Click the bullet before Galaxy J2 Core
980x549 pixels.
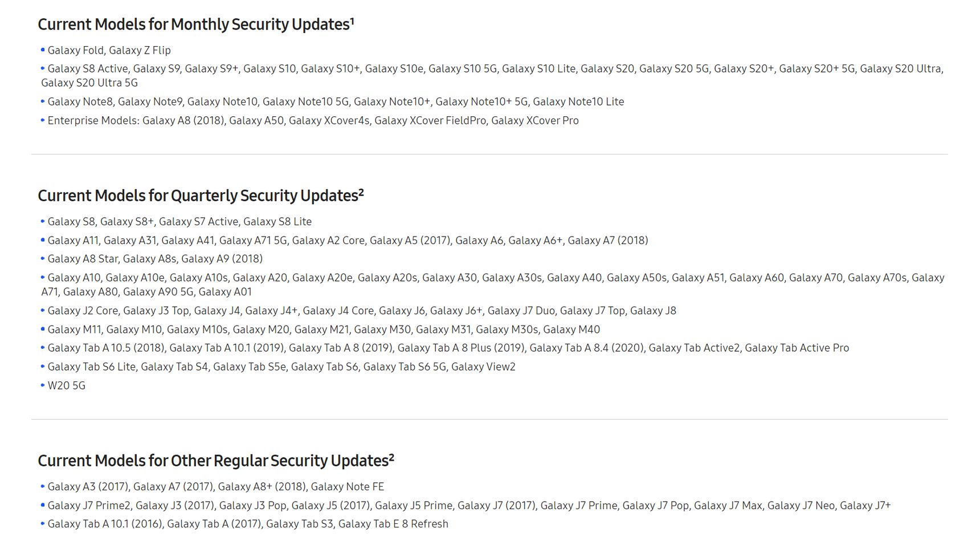(43, 311)
